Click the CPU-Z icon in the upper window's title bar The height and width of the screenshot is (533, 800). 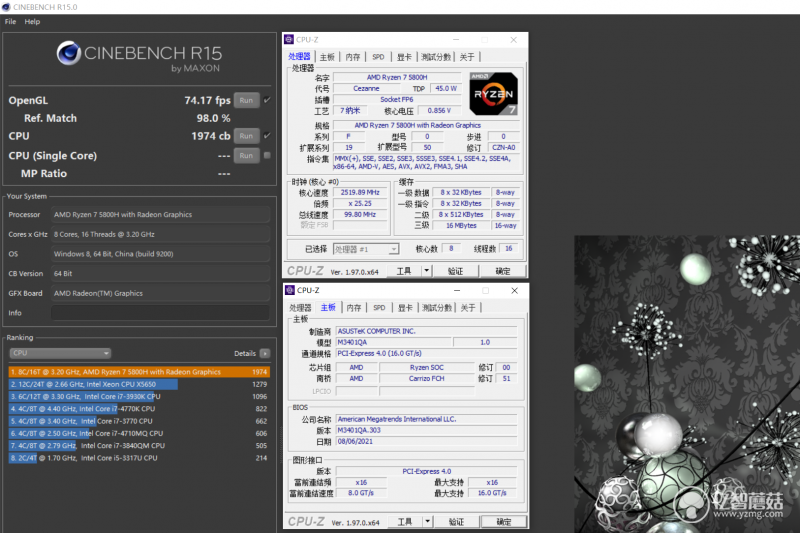click(289, 39)
